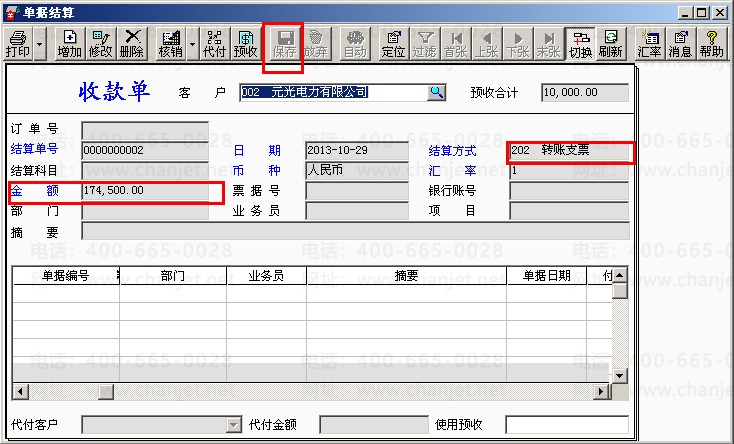The width and height of the screenshot is (734, 444).
Task: Click the 增加 add toolbar button
Action: click(69, 44)
